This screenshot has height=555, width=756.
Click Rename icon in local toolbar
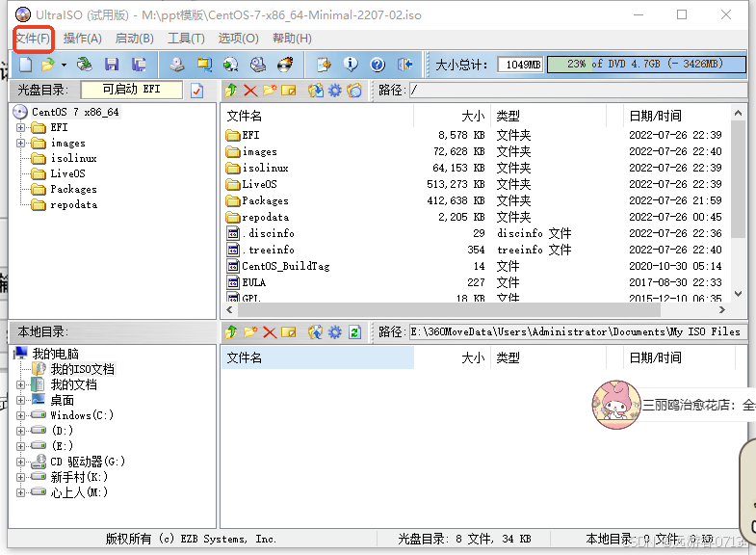[x=288, y=332]
